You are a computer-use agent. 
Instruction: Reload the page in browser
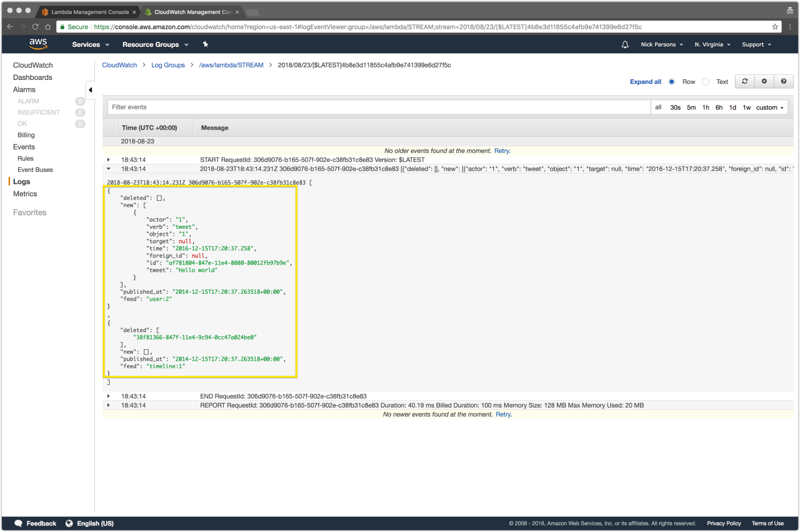pos(35,27)
